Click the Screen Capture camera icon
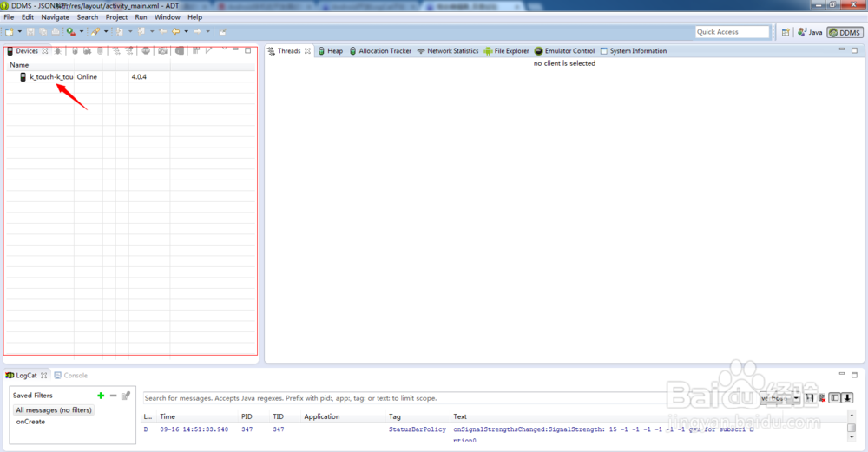Screen dimensions: 868x452 162,51
